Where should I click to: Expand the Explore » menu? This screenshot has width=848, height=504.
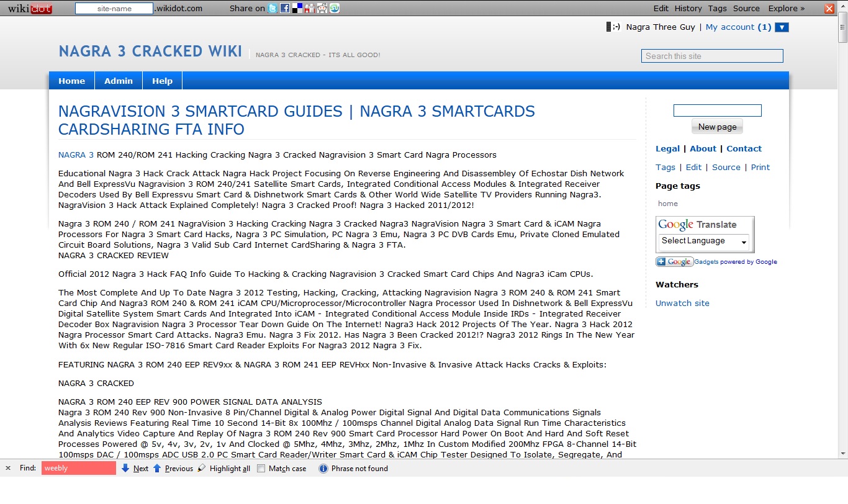click(787, 9)
